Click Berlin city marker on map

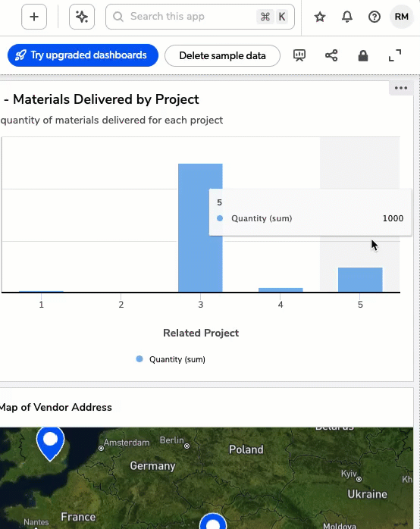coord(187,446)
